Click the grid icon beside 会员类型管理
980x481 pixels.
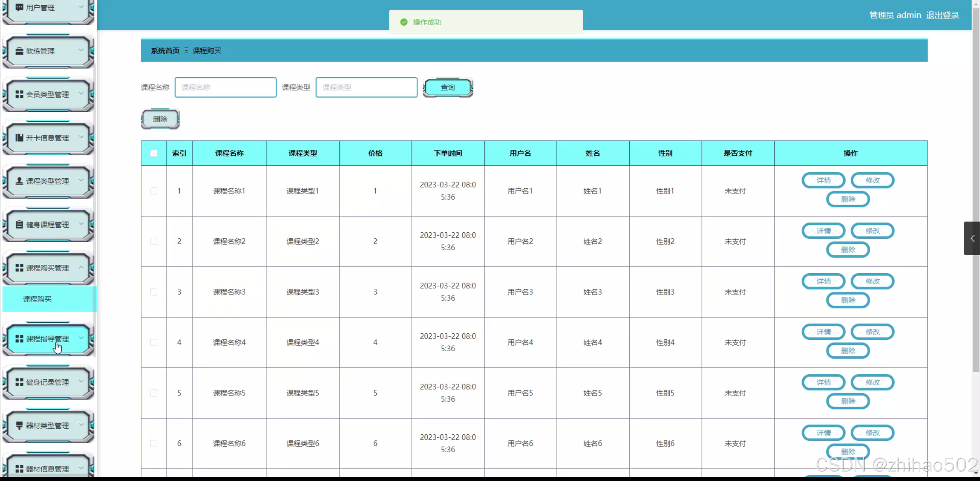point(19,94)
